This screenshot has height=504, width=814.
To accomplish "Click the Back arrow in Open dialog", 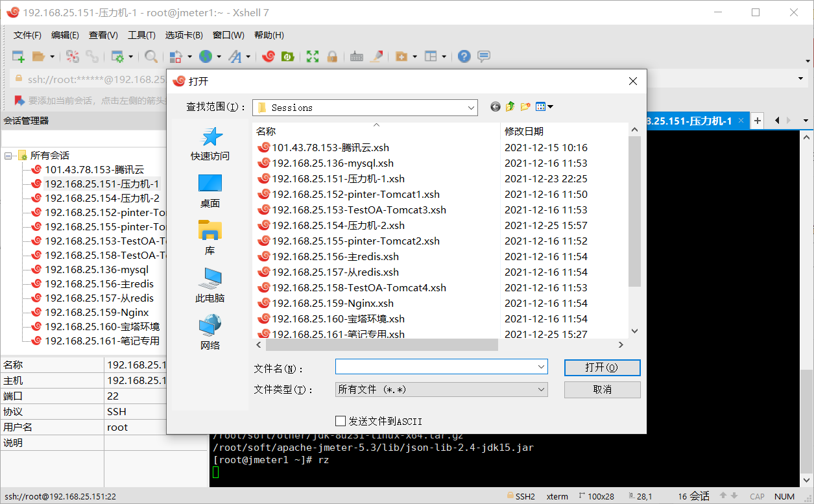I will pos(496,107).
